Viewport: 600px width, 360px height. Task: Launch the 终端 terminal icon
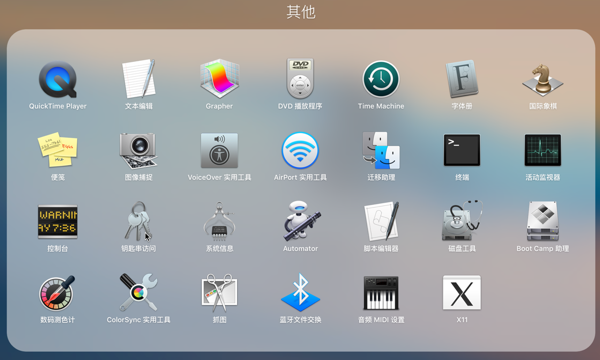462,150
